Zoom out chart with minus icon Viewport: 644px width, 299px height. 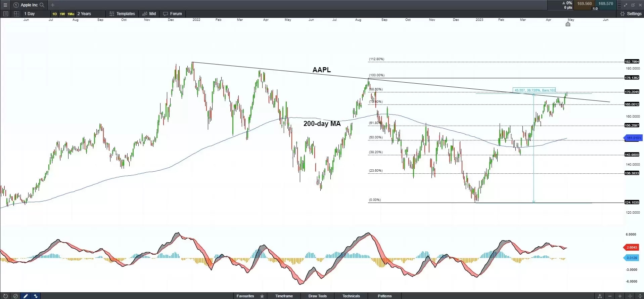[x=610, y=296]
